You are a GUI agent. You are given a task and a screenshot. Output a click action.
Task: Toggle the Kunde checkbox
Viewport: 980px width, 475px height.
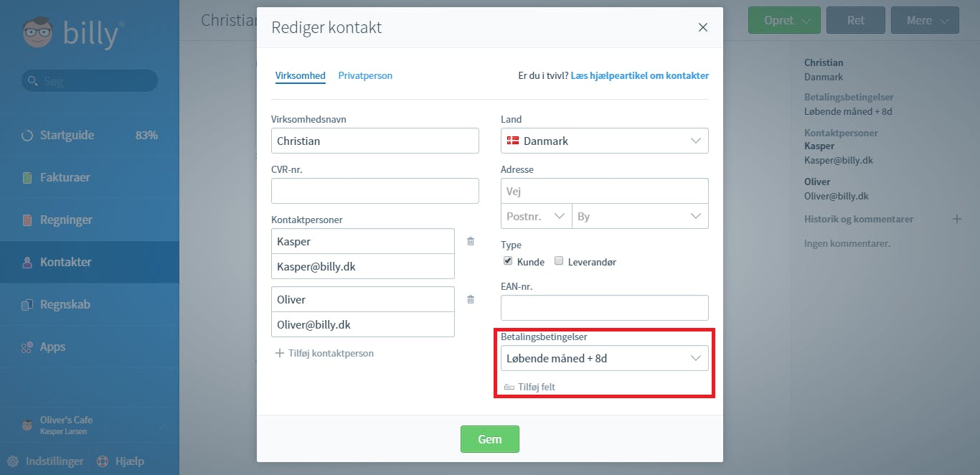(508, 261)
